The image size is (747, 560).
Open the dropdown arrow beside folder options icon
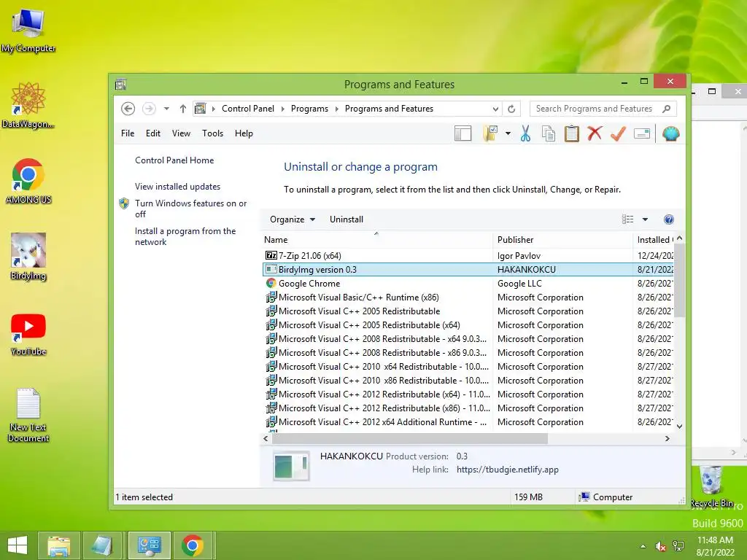(508, 134)
